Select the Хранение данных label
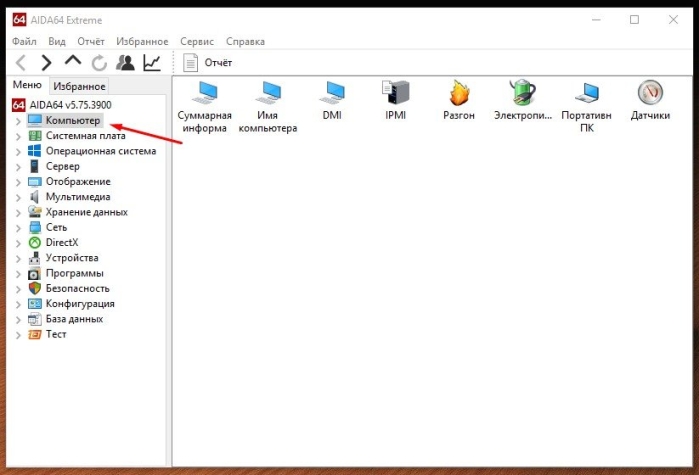 (86, 212)
